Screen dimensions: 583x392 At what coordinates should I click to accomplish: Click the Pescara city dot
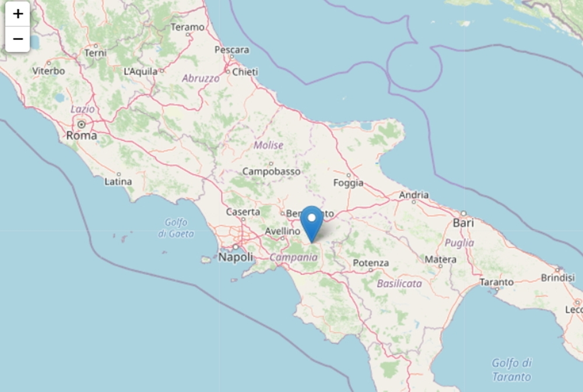coord(231,57)
